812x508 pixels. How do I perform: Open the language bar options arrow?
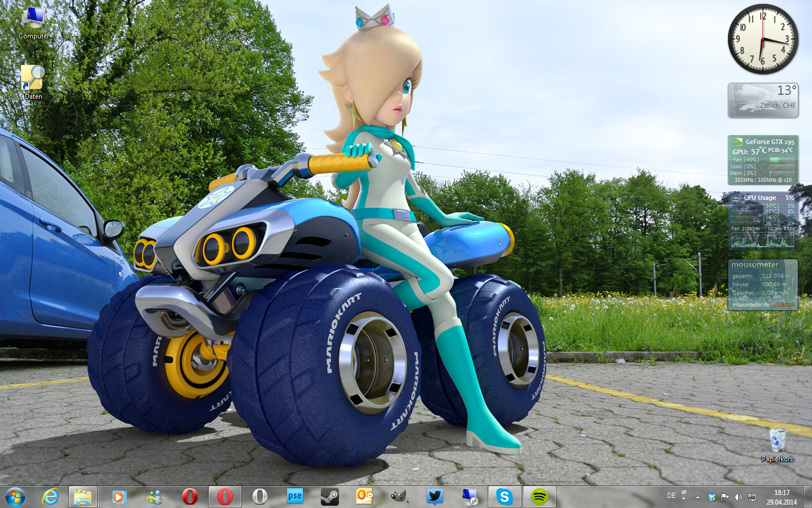pos(683,499)
